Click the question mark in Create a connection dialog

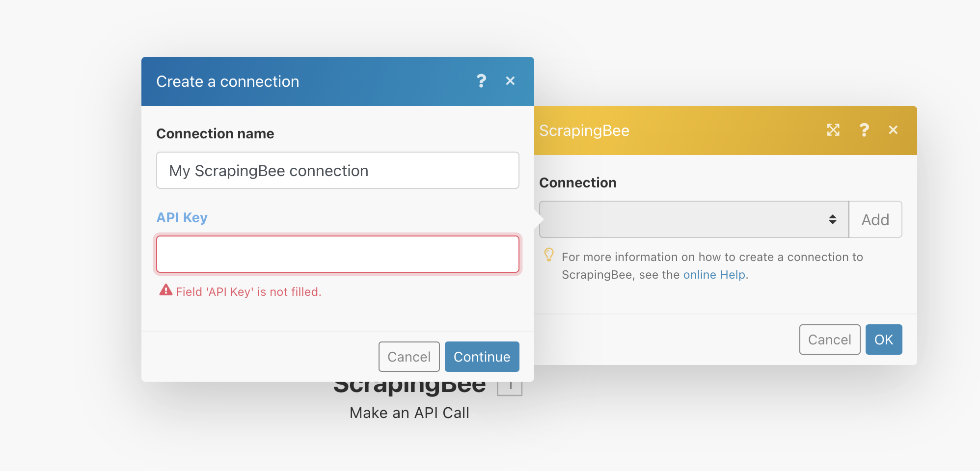(481, 81)
